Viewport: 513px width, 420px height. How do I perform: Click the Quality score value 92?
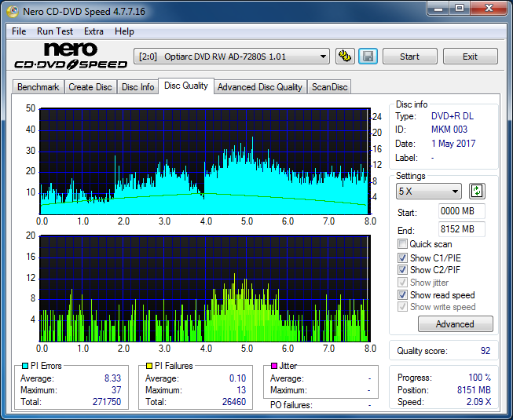pos(486,351)
